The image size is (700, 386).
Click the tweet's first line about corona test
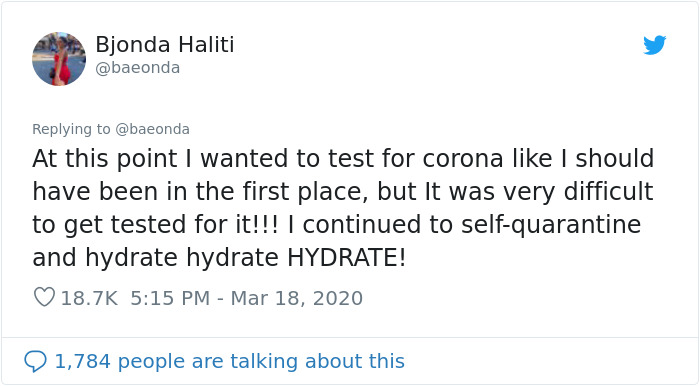[x=343, y=158]
